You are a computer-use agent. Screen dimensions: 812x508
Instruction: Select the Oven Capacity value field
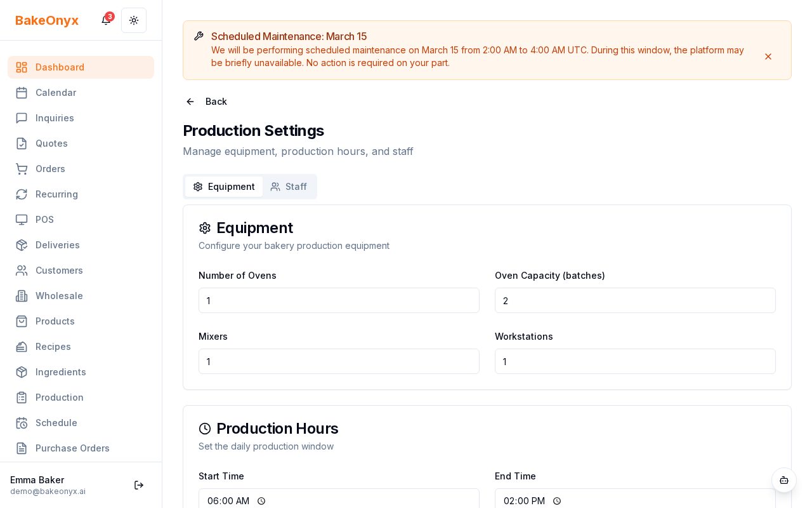(635, 300)
